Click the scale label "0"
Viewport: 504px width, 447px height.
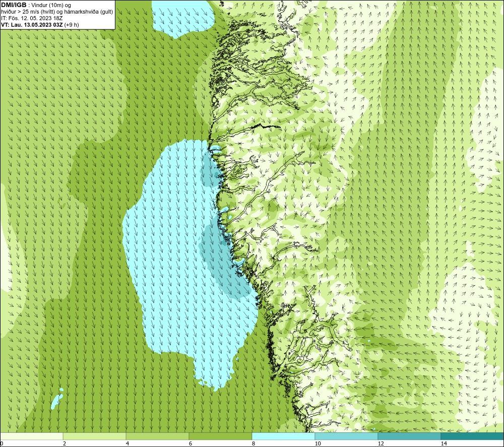(2, 443)
